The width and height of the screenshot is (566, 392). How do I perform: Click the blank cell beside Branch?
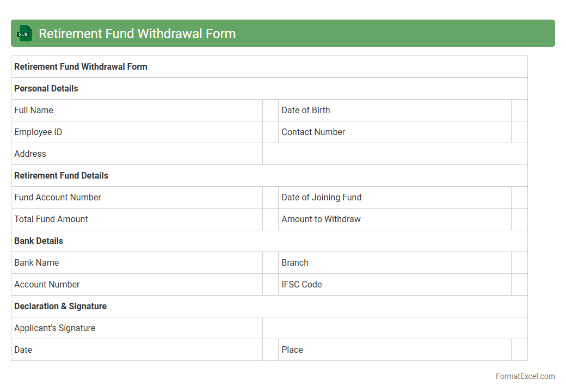[519, 262]
